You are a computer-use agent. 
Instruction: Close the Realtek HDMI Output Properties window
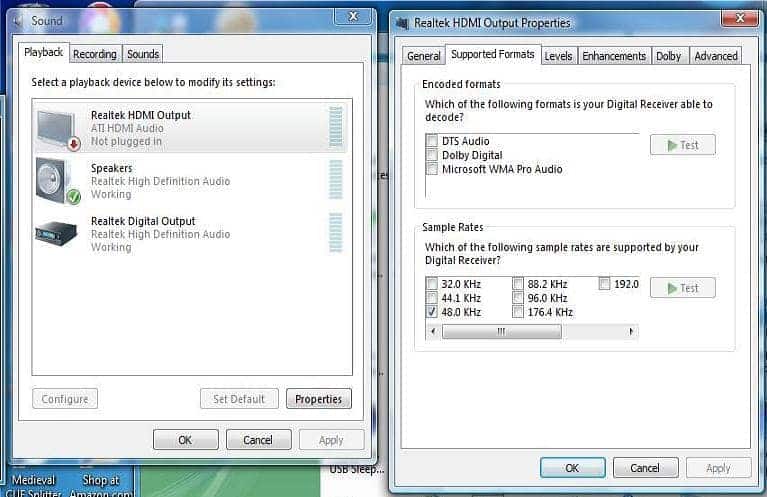(740, 18)
